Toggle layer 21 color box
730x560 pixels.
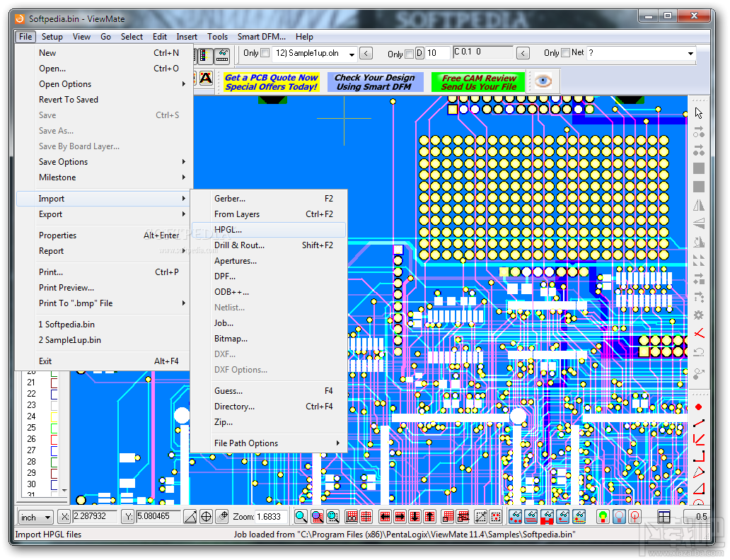pos(54,383)
